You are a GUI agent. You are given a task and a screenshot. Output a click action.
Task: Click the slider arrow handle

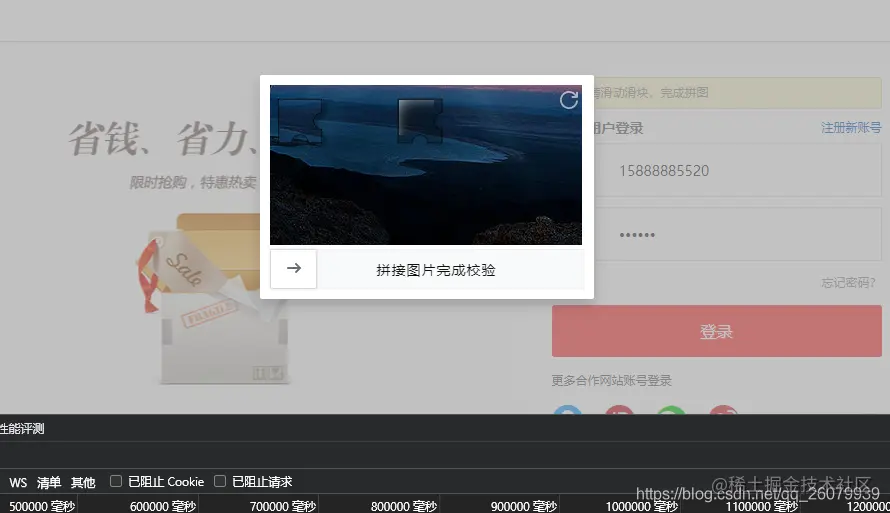coord(293,269)
